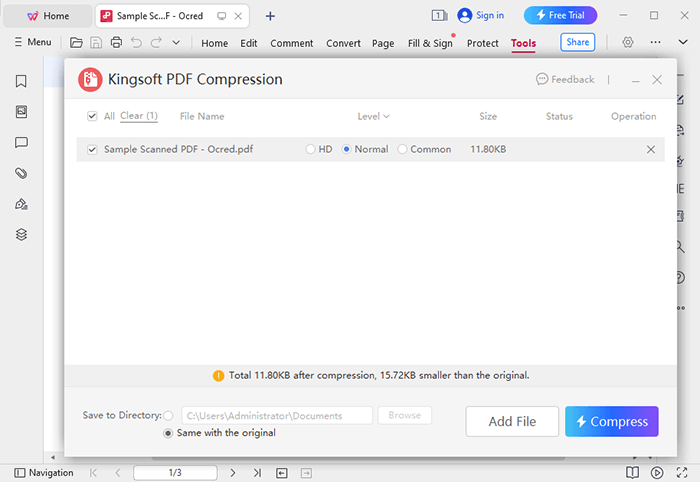The image size is (700, 482).
Task: Open the Settings gear icon
Action: 628,42
